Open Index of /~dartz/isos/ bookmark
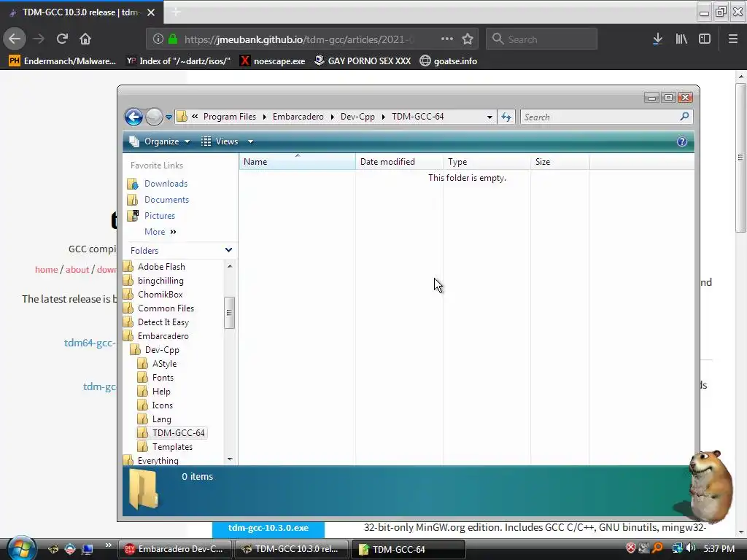747x560 pixels. (178, 61)
